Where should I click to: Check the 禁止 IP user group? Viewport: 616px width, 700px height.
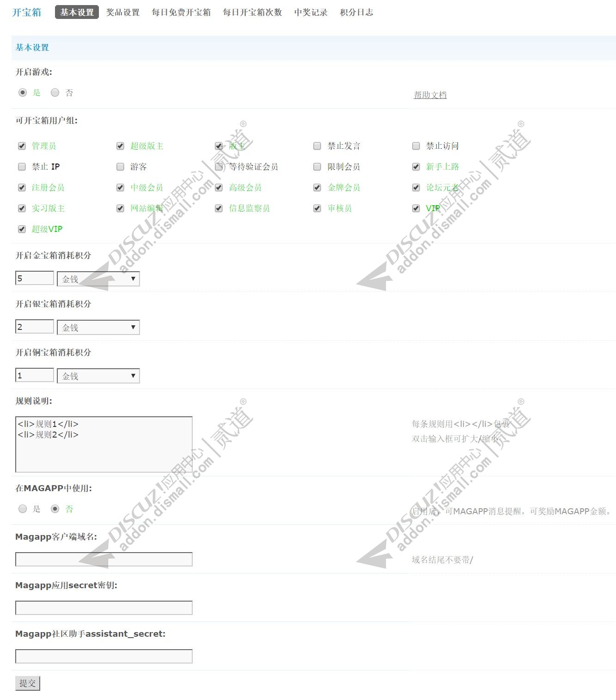pyautogui.click(x=22, y=167)
